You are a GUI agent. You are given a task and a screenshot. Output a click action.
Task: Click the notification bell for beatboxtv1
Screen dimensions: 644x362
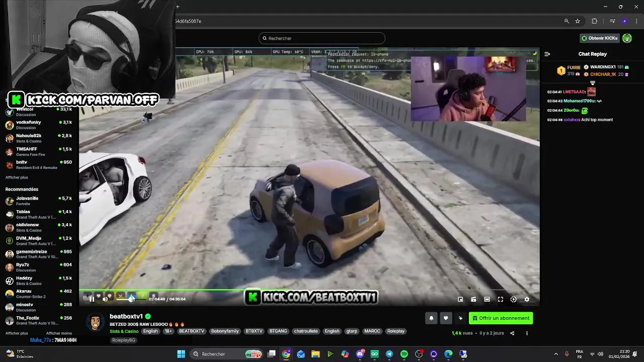(431, 318)
